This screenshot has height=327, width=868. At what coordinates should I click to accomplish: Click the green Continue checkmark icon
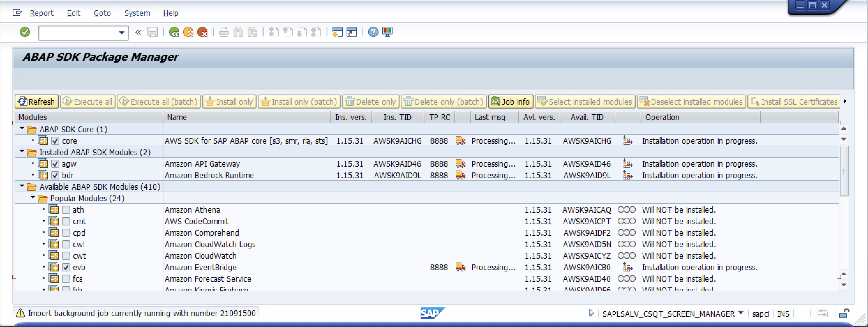pyautogui.click(x=24, y=32)
